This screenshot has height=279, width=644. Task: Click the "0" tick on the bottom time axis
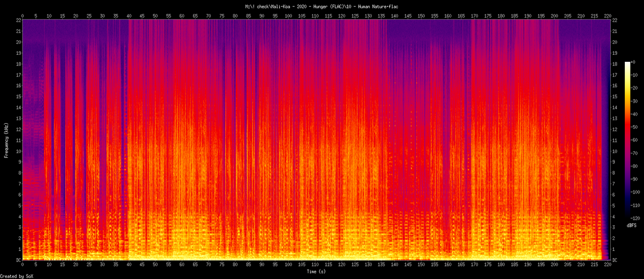tap(23, 264)
